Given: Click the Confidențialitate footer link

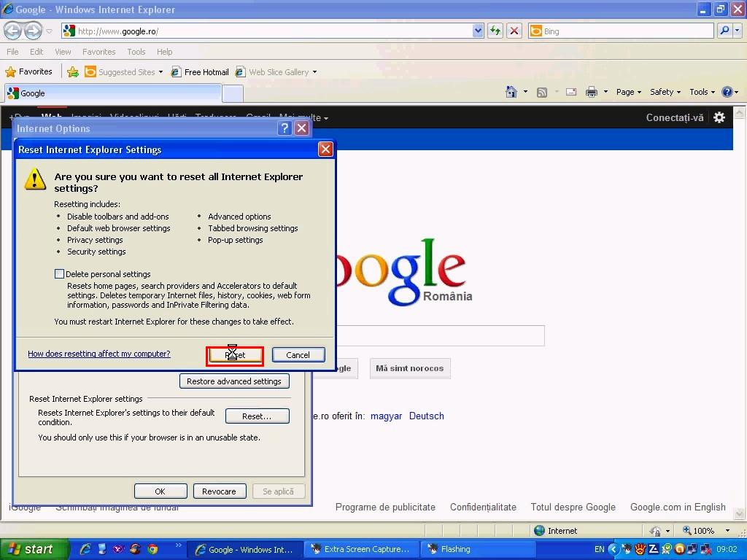Looking at the screenshot, I should click(483, 507).
